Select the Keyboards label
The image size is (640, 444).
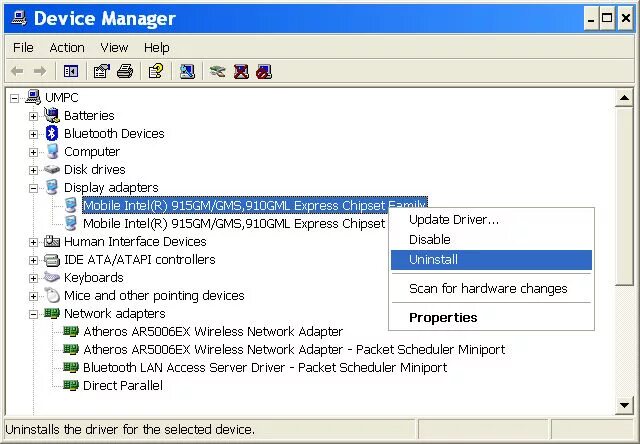click(x=93, y=278)
